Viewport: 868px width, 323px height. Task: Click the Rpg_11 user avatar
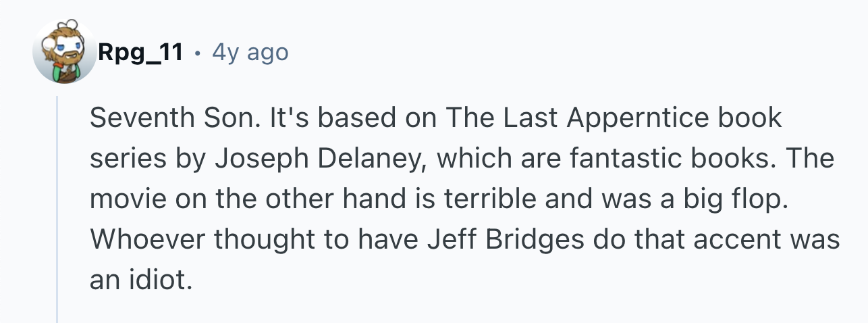tap(65, 52)
